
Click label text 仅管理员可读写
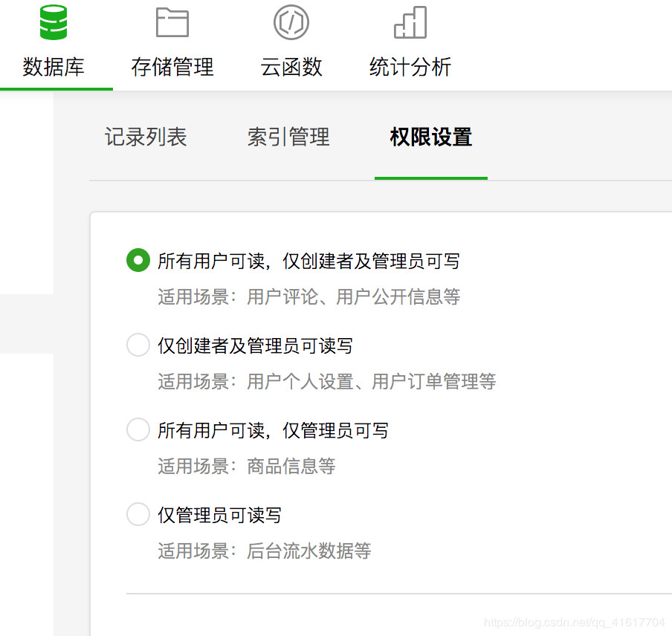(219, 515)
